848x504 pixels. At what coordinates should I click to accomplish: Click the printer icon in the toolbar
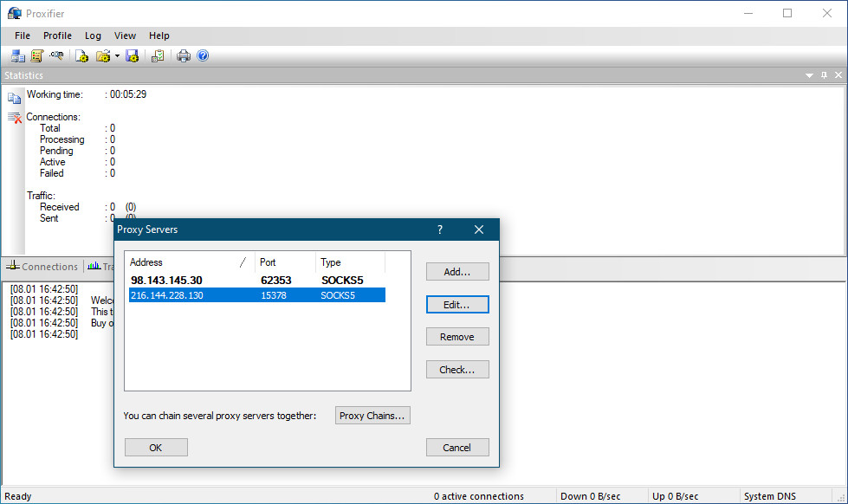coord(184,55)
